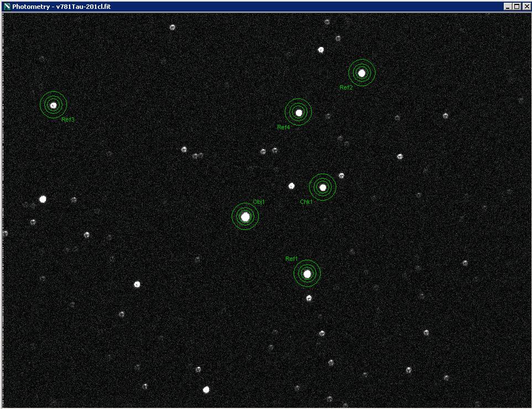Maximize the Photometry window
Screen dimensions: 532x409
coord(517,7)
